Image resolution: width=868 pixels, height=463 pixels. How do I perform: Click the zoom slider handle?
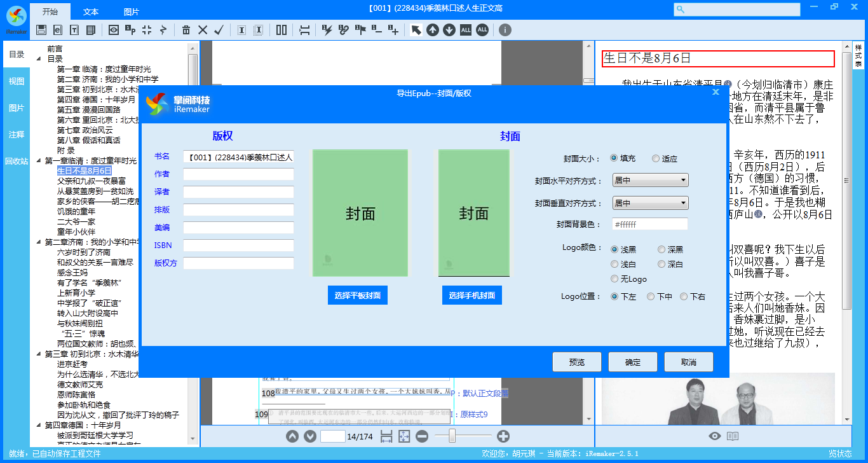(x=452, y=436)
